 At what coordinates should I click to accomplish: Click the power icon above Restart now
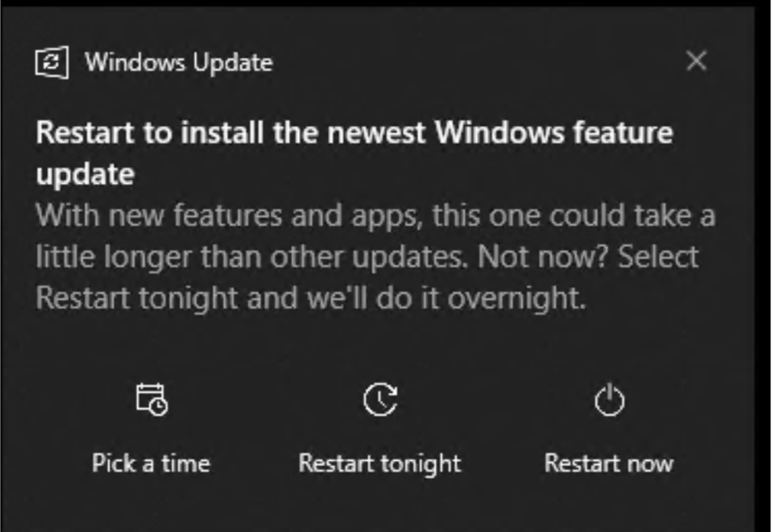click(609, 401)
